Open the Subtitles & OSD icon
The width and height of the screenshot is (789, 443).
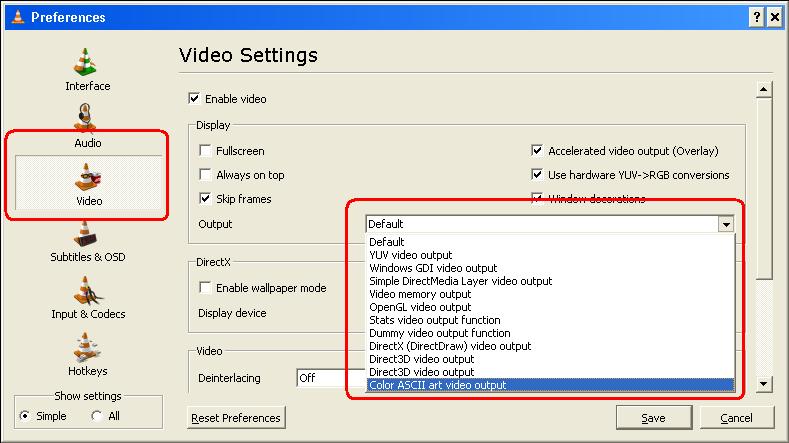point(86,234)
